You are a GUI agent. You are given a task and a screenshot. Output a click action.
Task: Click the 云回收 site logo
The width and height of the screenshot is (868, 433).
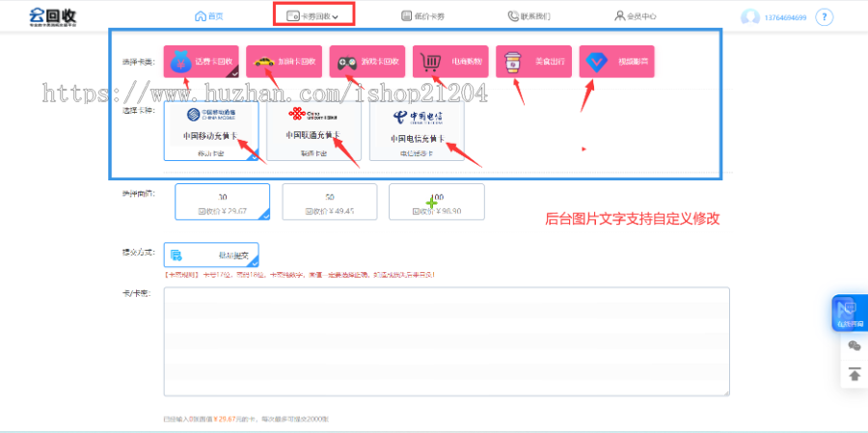coord(53,17)
